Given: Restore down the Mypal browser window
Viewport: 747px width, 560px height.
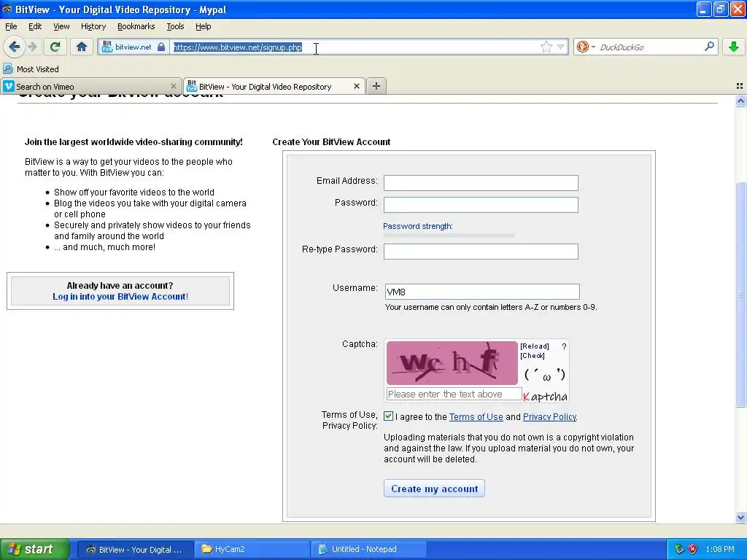Looking at the screenshot, I should point(720,9).
